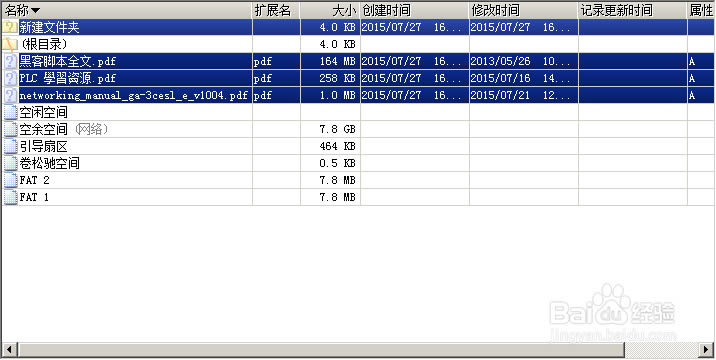Image resolution: width=716 pixels, height=360 pixels.
Task: Click the 新建文件夹 folder icon
Action: click(x=10, y=27)
